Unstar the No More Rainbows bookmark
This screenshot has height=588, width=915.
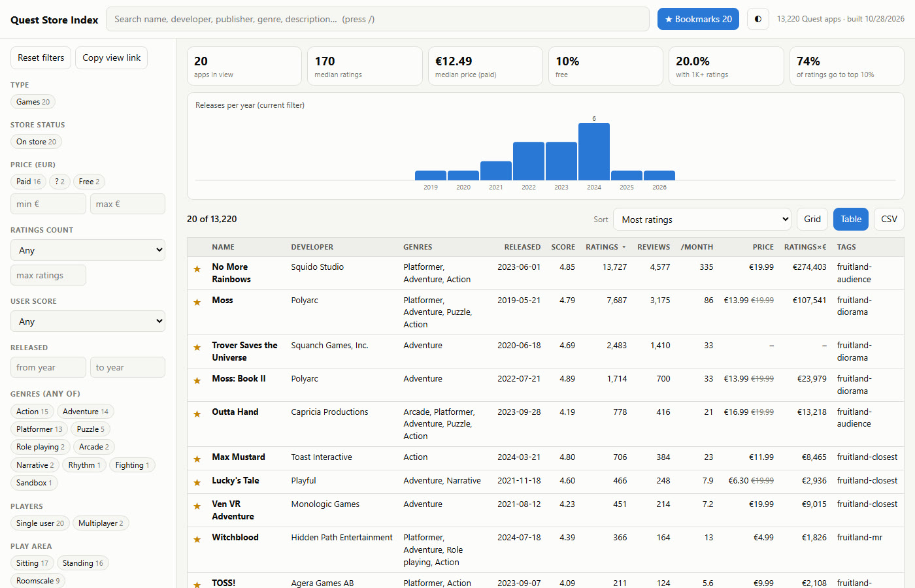pos(197,269)
